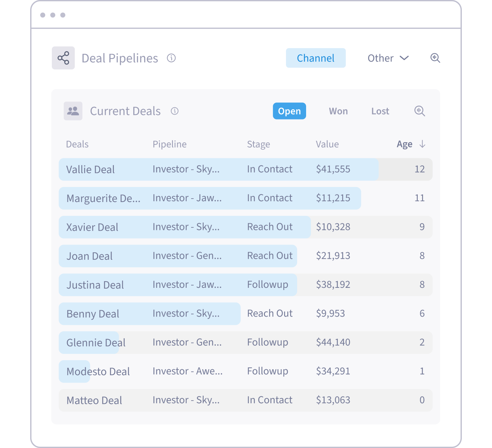Switch to the Won deals tab
The height and width of the screenshot is (448, 492).
338,111
